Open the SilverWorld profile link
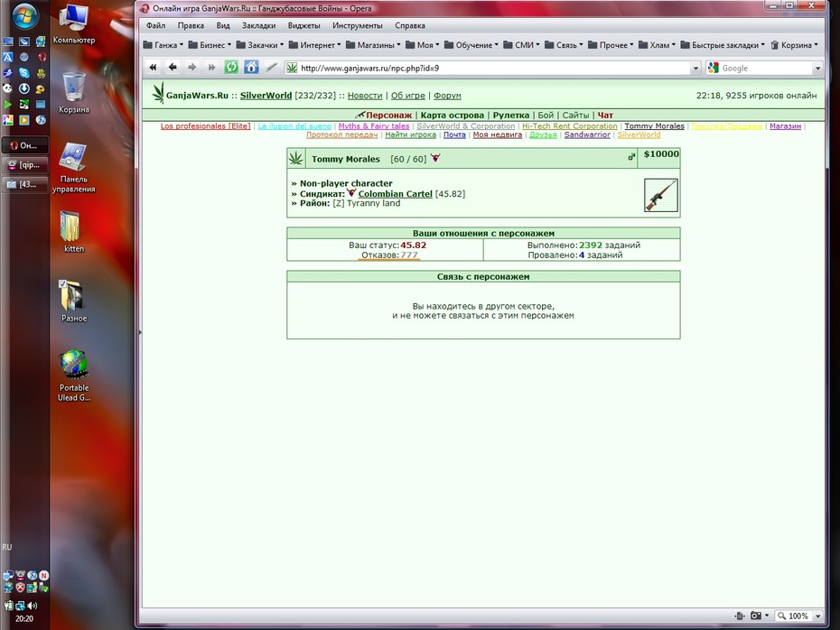 click(x=266, y=96)
